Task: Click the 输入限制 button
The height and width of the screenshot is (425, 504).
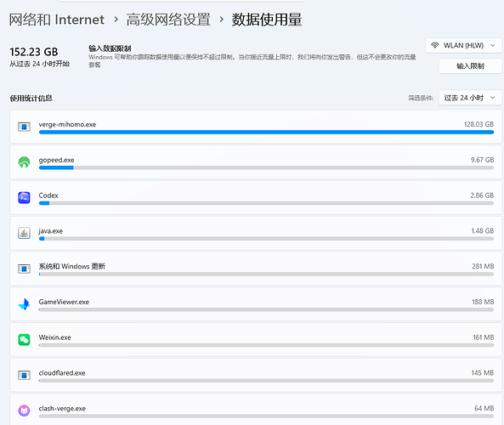Action: pyautogui.click(x=470, y=66)
